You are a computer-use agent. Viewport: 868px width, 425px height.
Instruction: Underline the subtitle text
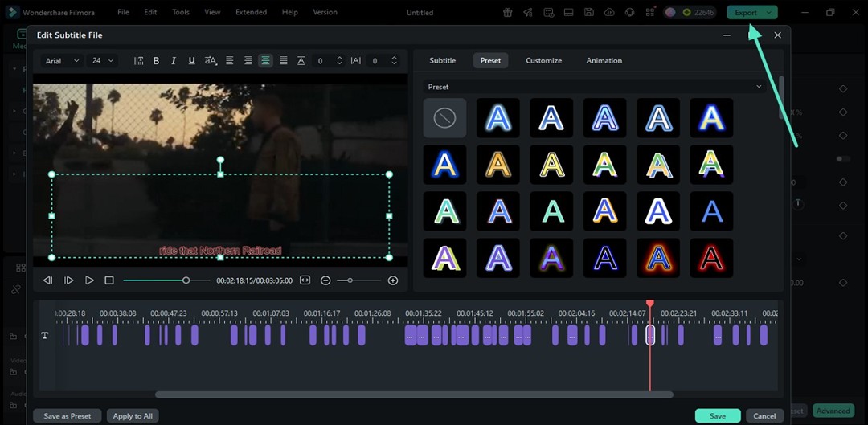191,61
